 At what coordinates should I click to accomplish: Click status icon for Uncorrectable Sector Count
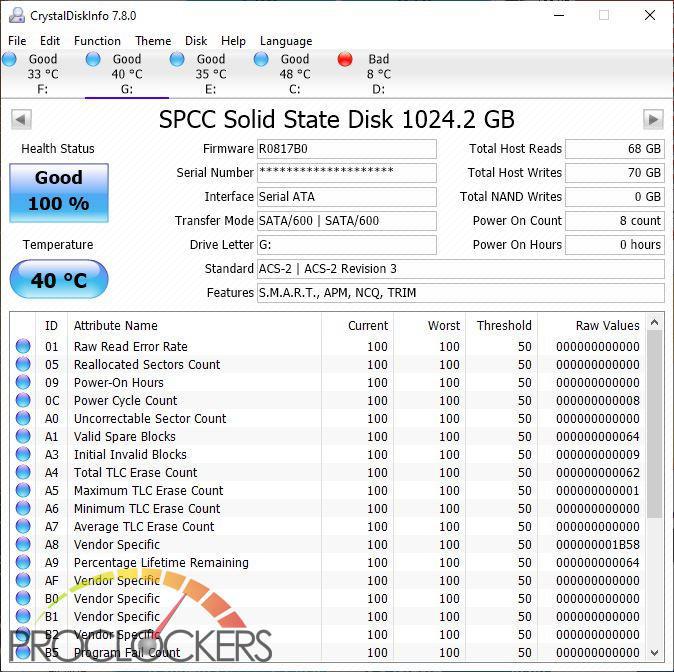point(23,418)
